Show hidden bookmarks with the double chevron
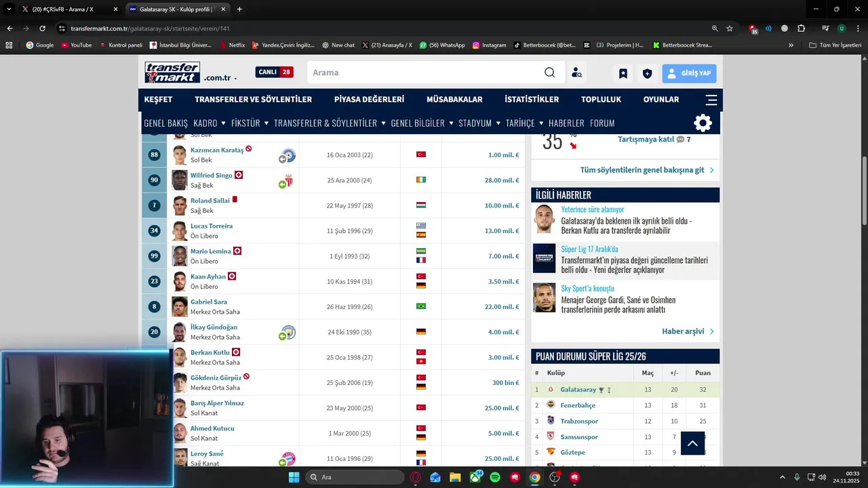868x488 pixels. pyautogui.click(x=791, y=45)
